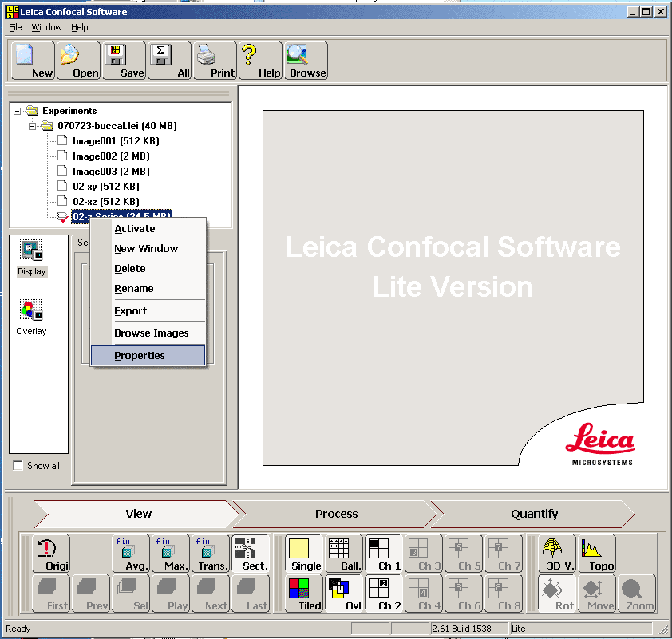The width and height of the screenshot is (672, 639).
Task: Open the Topo view button
Action: click(x=596, y=554)
